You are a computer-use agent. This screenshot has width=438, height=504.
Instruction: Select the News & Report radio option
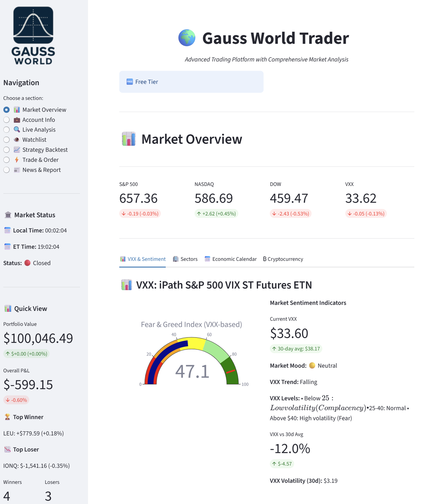coord(6,170)
